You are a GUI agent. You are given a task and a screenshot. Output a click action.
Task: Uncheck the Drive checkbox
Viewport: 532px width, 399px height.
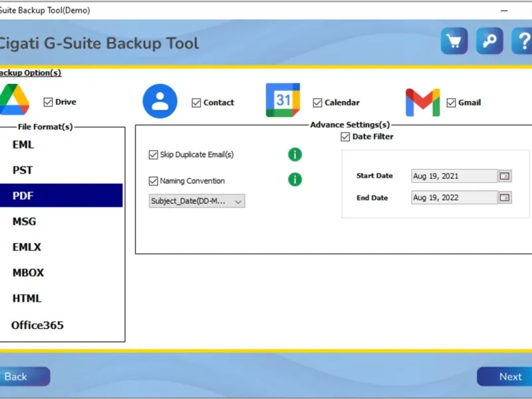point(48,102)
